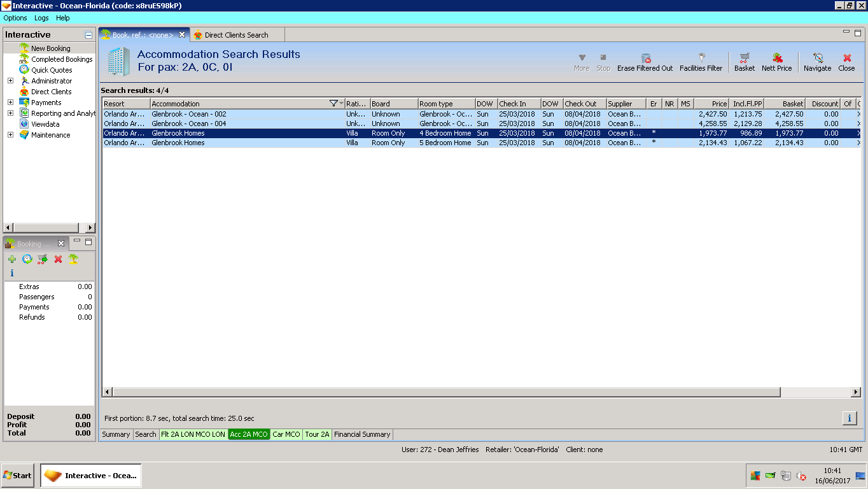Click the clock icon in Booking panel

pyautogui.click(x=27, y=259)
